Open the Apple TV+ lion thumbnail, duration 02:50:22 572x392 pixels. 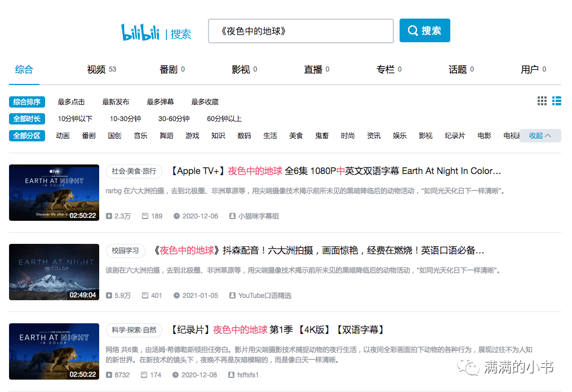click(x=54, y=193)
